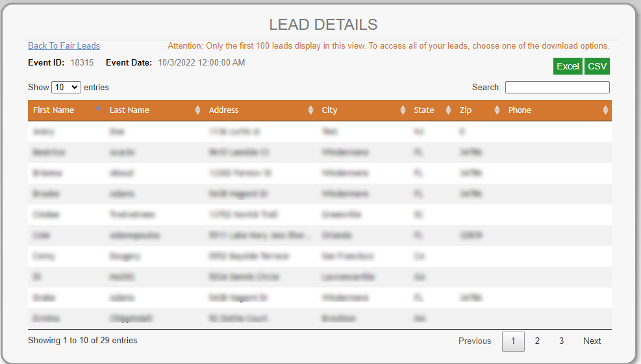Follow the Back To Fair Leads link
This screenshot has height=364, width=641.
(x=64, y=46)
